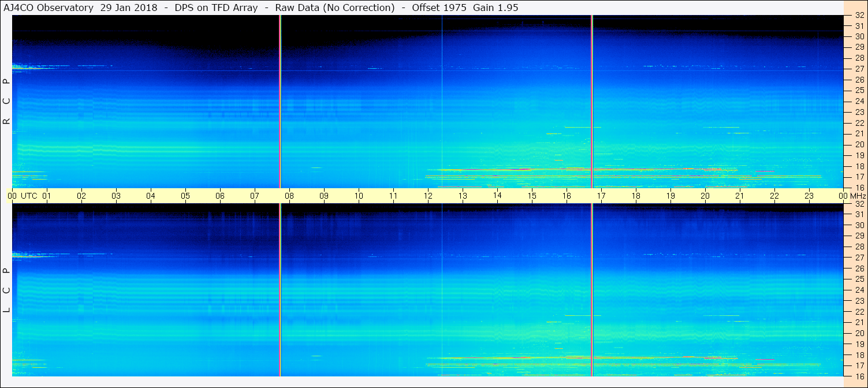Select the 19 hour mark on the time axis
This screenshot has height=388, width=868.
tap(670, 196)
